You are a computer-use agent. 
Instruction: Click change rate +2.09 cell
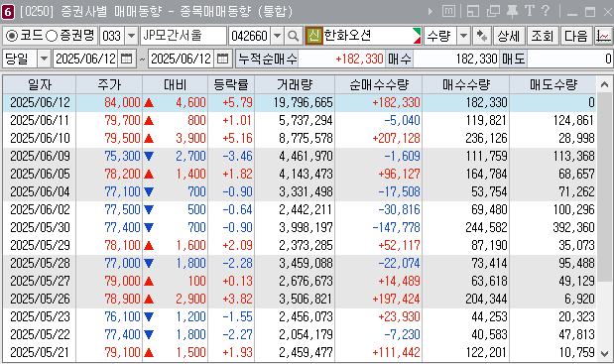coord(237,245)
